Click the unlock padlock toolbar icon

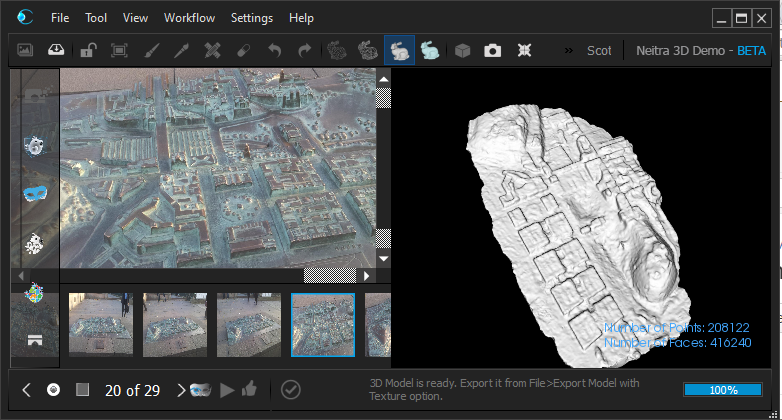(88, 50)
